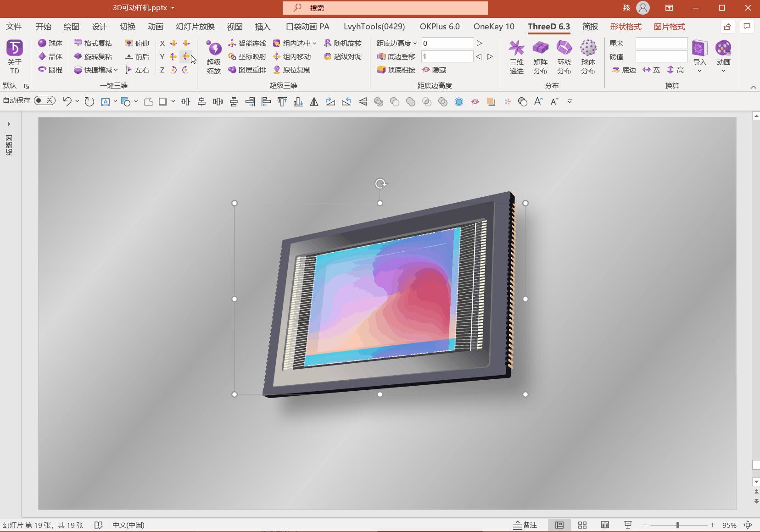Viewport: 760px width, 532px height.
Task: Click the comments button in title area
Action: pos(747,27)
